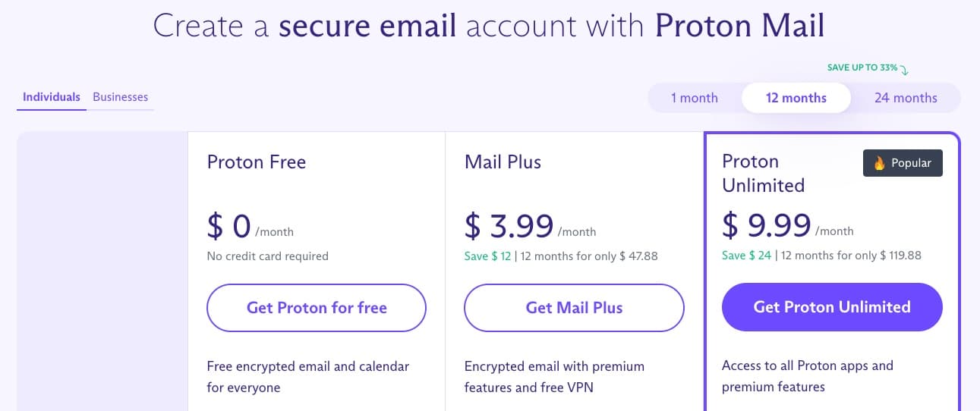This screenshot has height=411, width=980.
Task: Click the $ 3.99 per month price
Action: tap(530, 226)
